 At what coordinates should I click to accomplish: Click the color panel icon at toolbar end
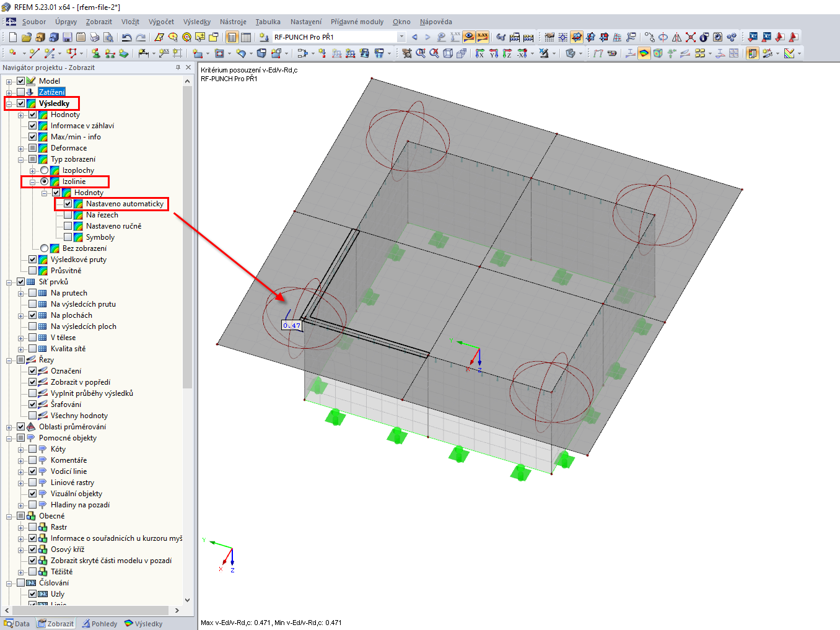tap(789, 53)
